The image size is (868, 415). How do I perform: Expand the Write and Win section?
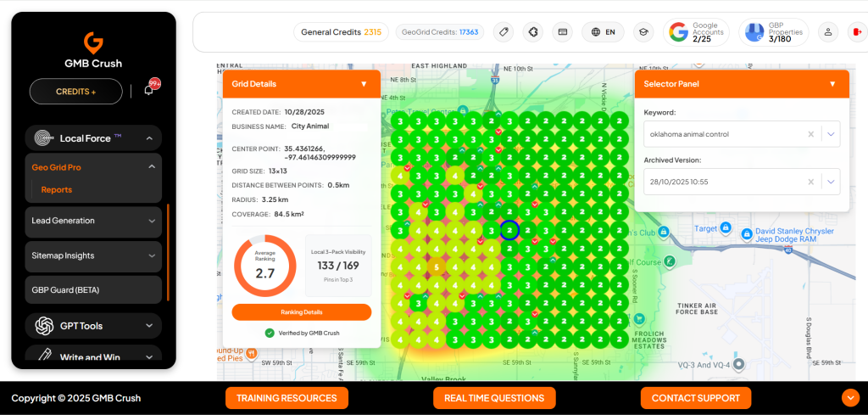pos(149,357)
